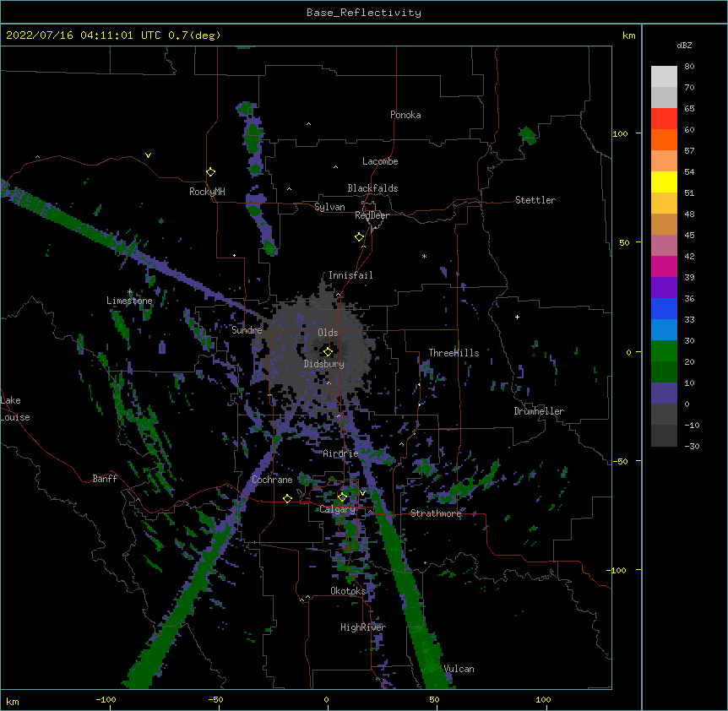
Task: Click the Drumheller town label
Action: tap(539, 411)
